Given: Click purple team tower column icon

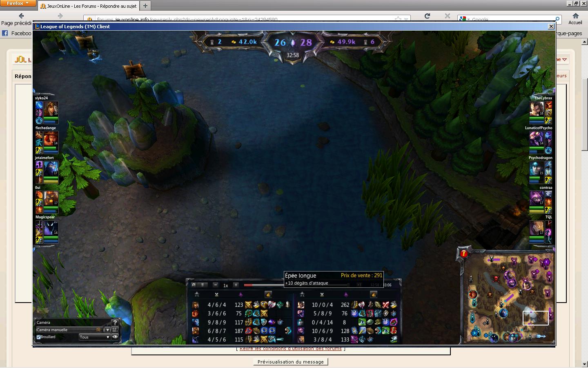Looking at the screenshot, I should (302, 294).
